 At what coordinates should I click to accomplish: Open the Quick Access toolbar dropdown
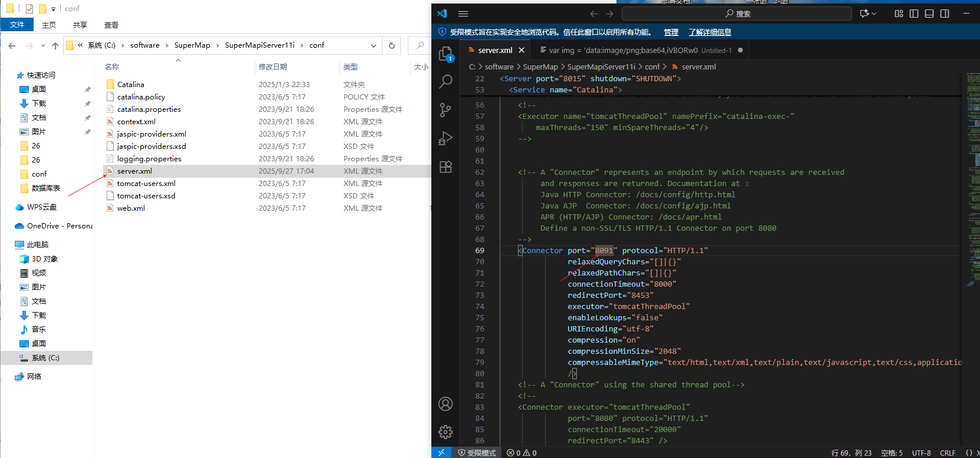point(53,9)
